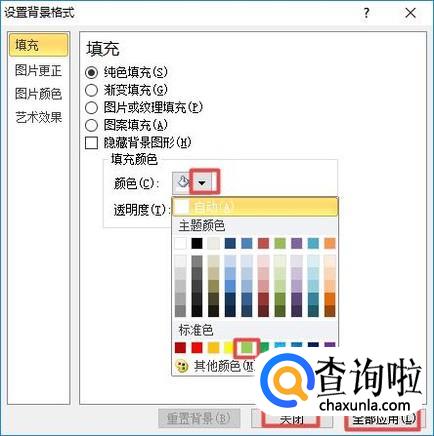Click 重置背景 button

(199, 418)
